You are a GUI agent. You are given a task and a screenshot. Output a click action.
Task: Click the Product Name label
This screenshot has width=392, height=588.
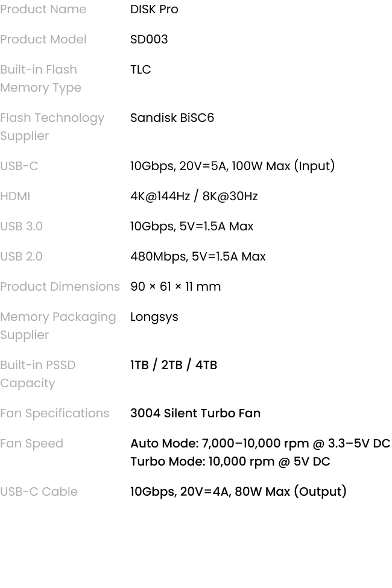point(43,9)
